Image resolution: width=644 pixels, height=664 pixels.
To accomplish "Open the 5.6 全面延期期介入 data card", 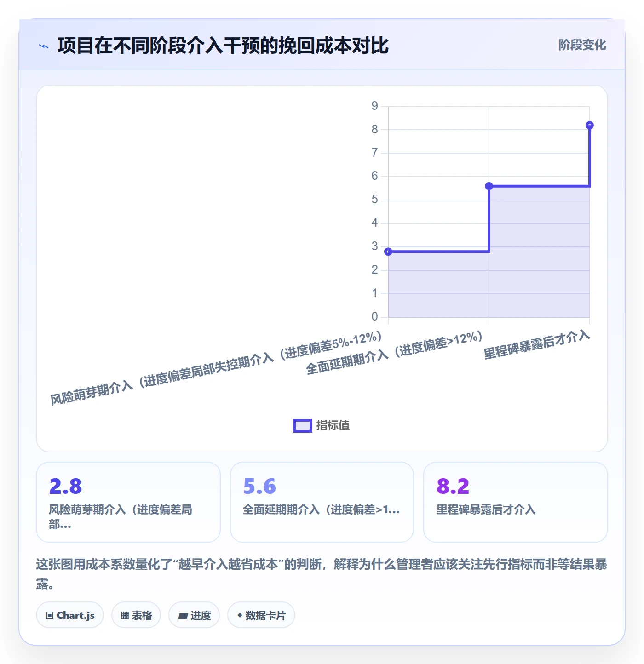I will click(322, 502).
